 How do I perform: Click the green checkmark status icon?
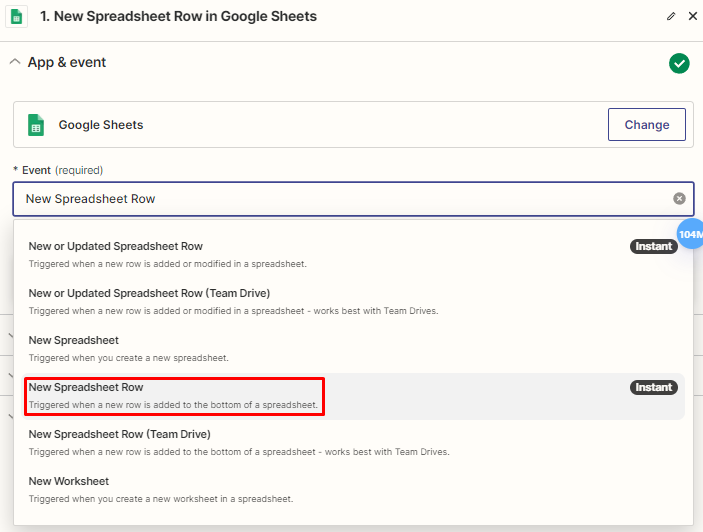[679, 63]
